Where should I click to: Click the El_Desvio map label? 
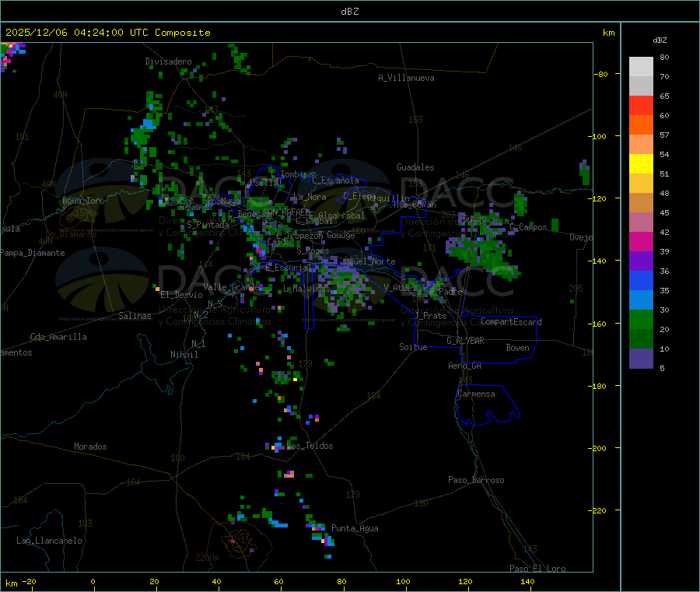(181, 295)
